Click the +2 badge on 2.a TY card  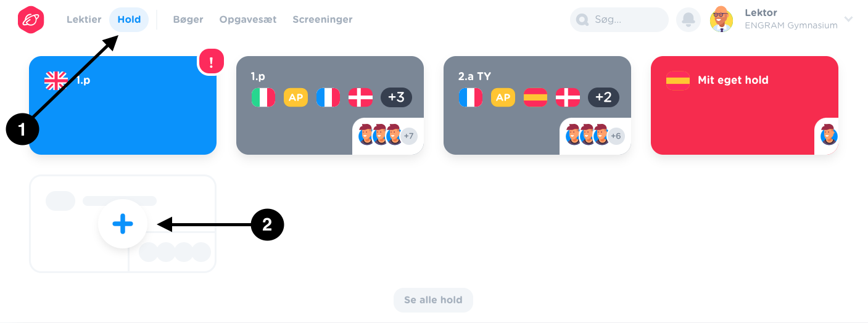[603, 97]
